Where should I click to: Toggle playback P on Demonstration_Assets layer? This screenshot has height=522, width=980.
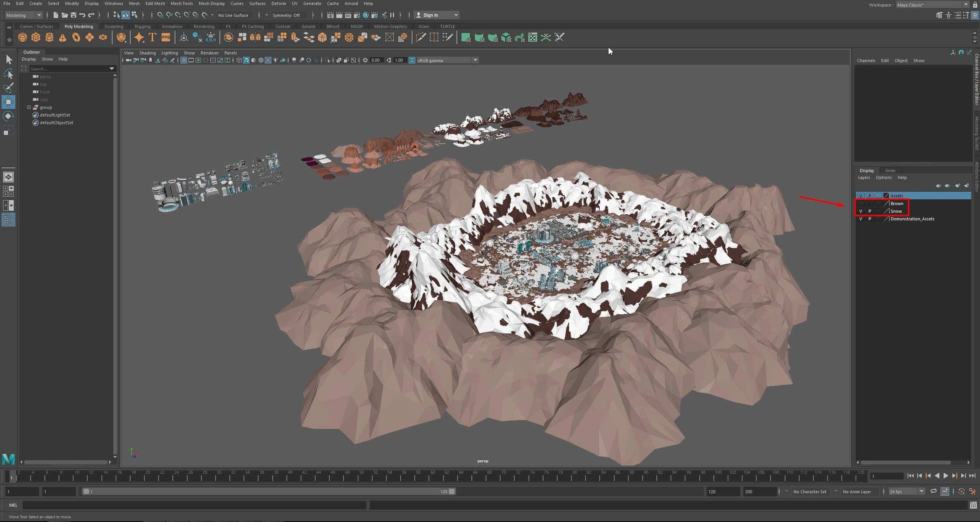click(869, 219)
